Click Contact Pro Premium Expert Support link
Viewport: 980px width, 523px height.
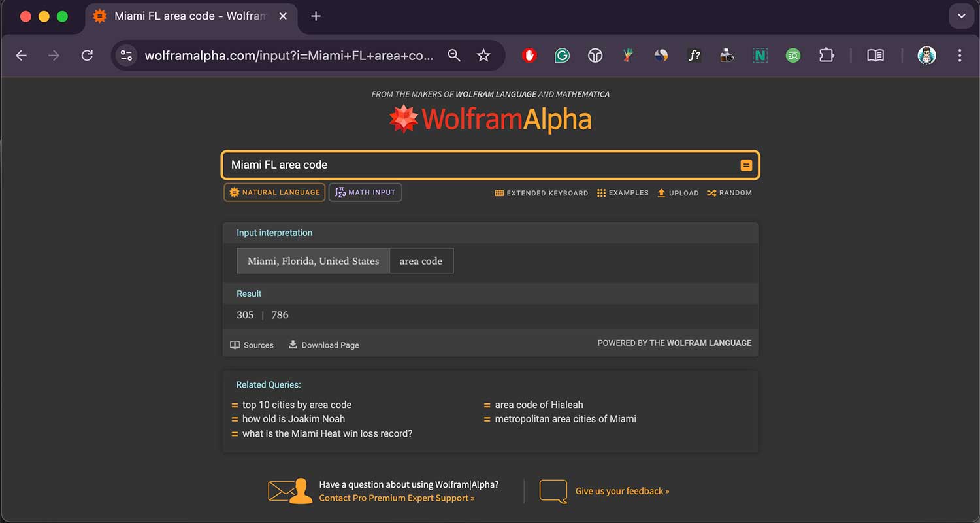397,498
